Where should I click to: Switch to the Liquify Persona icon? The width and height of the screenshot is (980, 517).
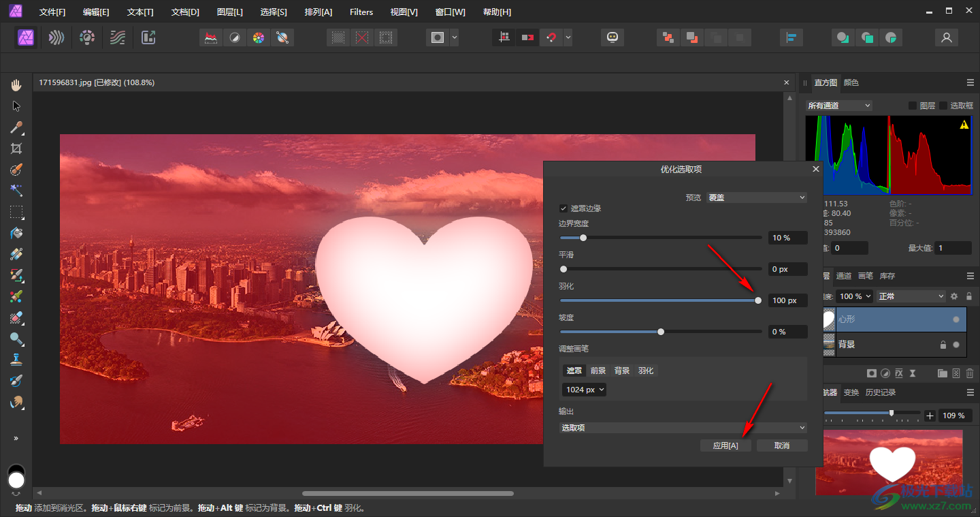(x=56, y=37)
